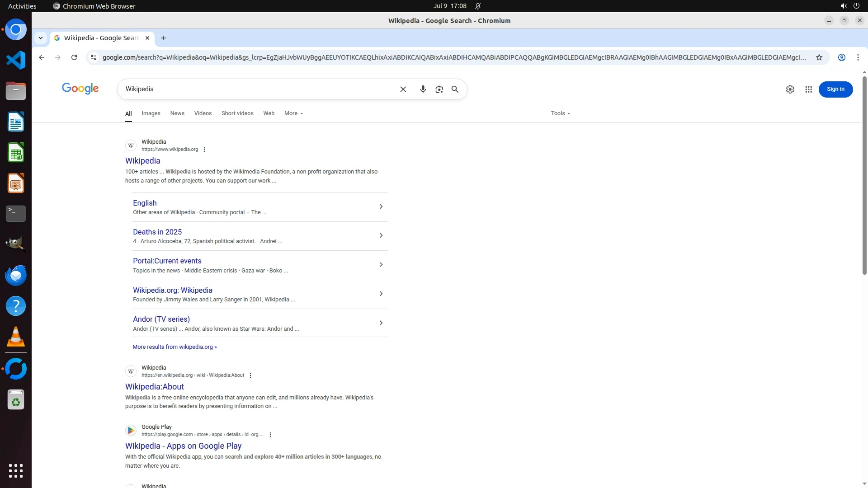Reload the current page
The image size is (868, 488).
tap(74, 57)
